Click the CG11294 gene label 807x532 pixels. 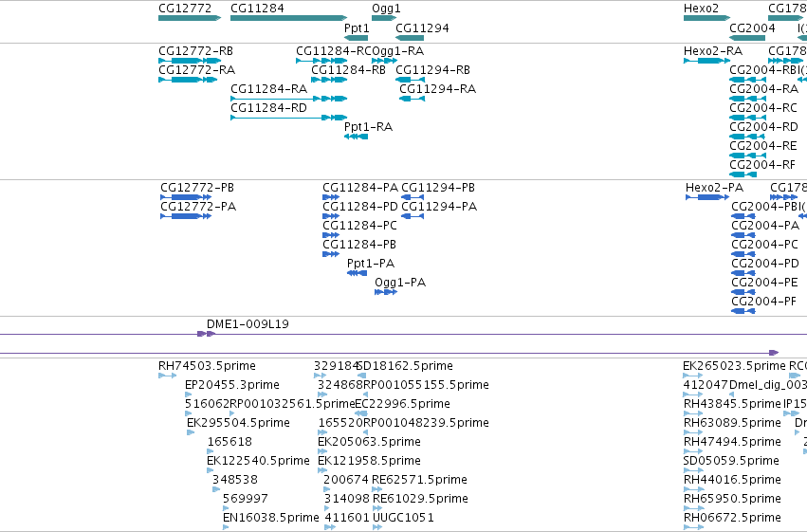click(422, 28)
